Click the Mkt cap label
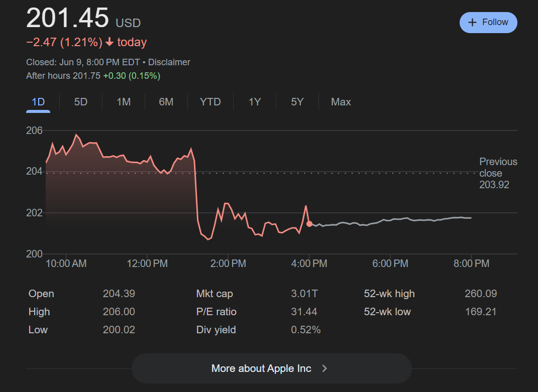Viewport: 538px width, 392px height. [x=214, y=294]
